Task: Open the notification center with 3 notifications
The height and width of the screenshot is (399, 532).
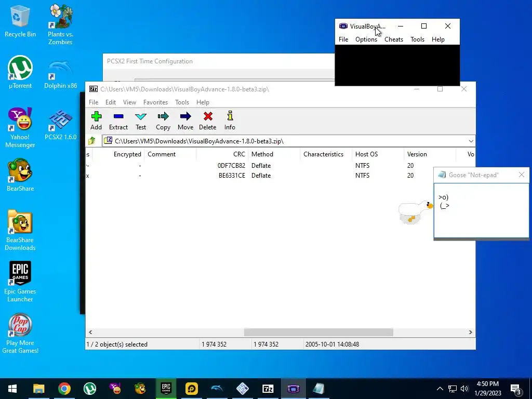Action: [x=515, y=389]
